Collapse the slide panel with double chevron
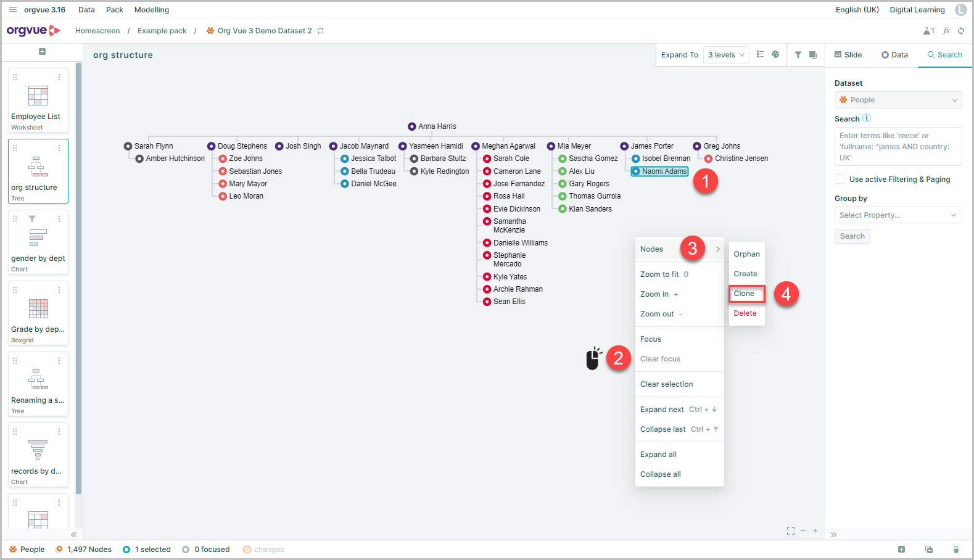 [x=73, y=535]
